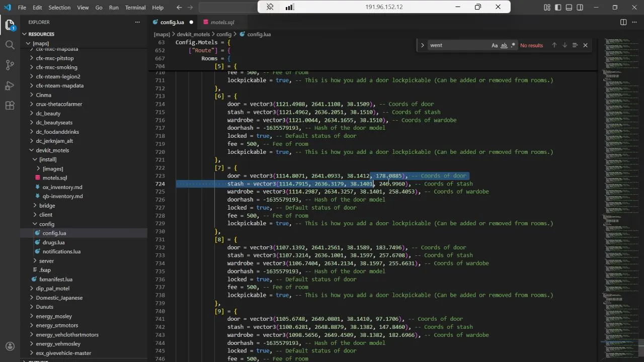Image resolution: width=644 pixels, height=362 pixels.
Task: Toggle Match Case in find widget
Action: (x=495, y=45)
